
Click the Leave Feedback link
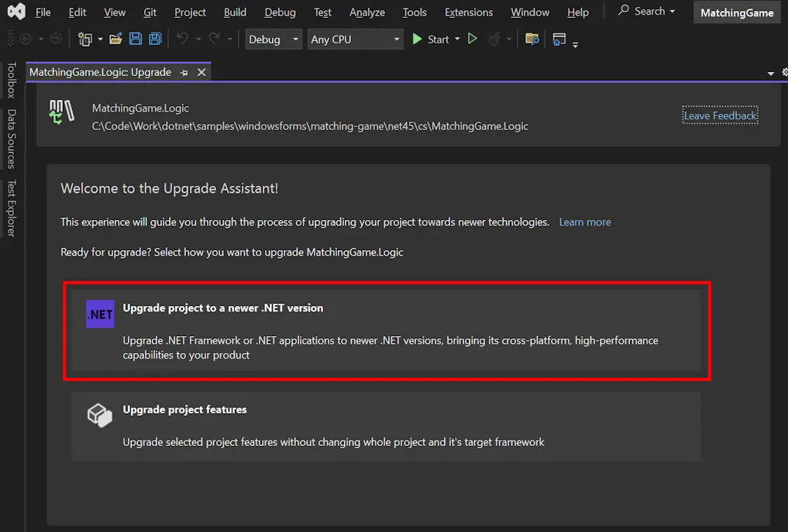(x=720, y=115)
